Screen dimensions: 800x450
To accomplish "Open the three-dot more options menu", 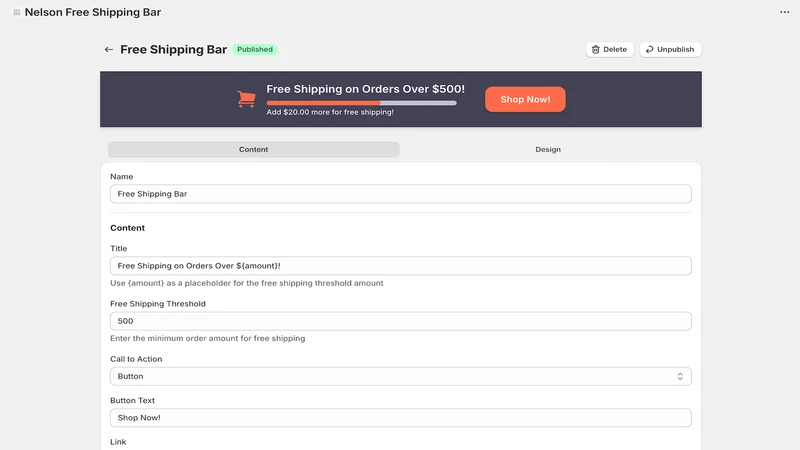I will 784,12.
